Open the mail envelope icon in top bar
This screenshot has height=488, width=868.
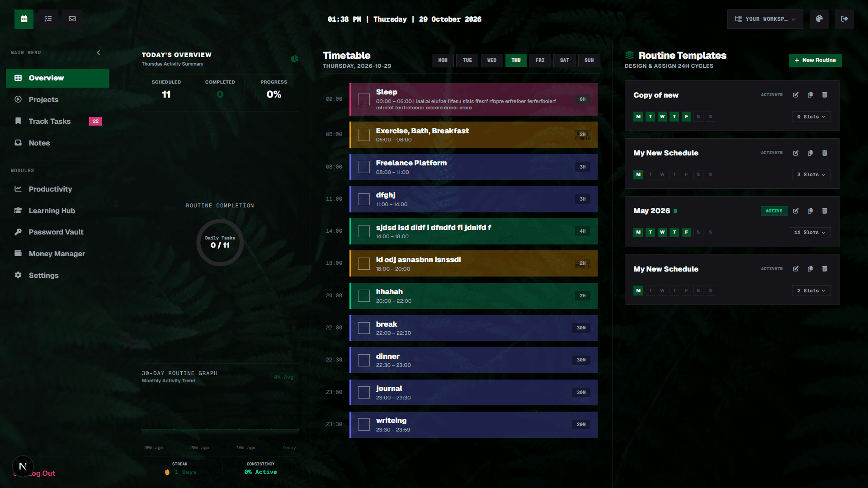click(72, 19)
